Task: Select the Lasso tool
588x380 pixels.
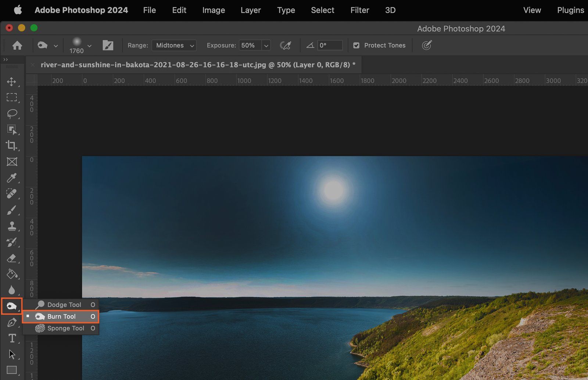Action: [x=12, y=114]
